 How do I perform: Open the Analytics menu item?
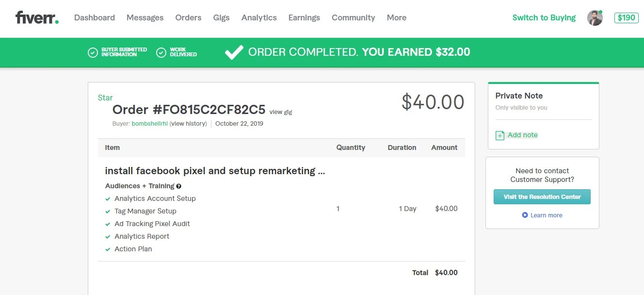pos(259,18)
